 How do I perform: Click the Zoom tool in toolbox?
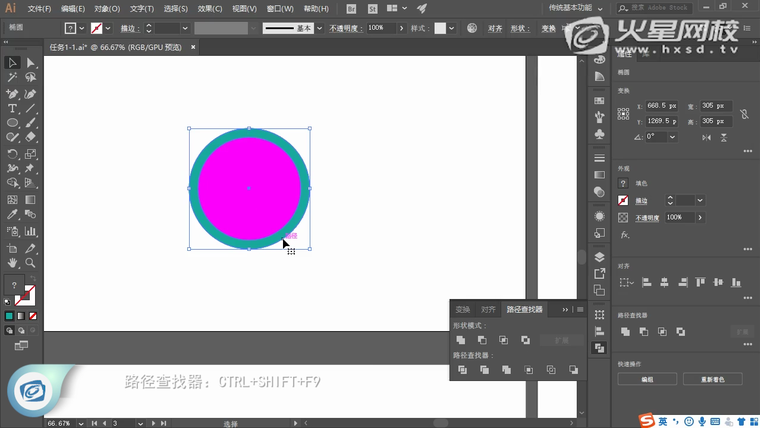[x=30, y=263]
